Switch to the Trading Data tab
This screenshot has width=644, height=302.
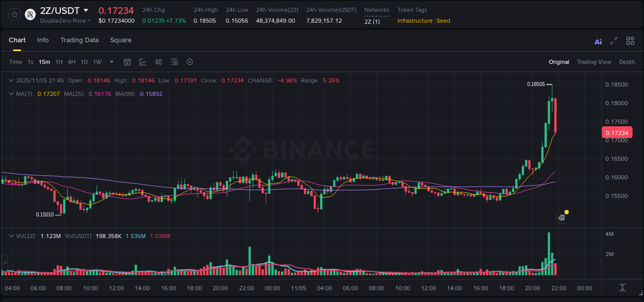(x=79, y=40)
